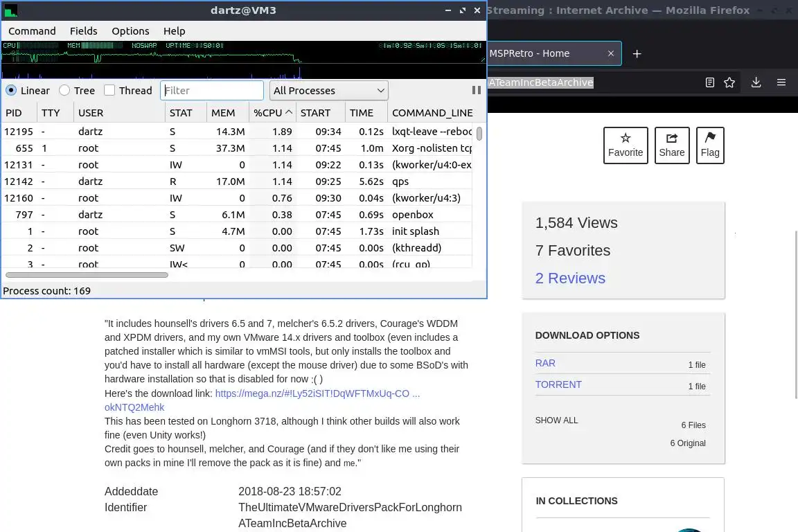Viewport: 798px width, 532px height.
Task: Click the Firefox reader view icon
Action: point(710,82)
